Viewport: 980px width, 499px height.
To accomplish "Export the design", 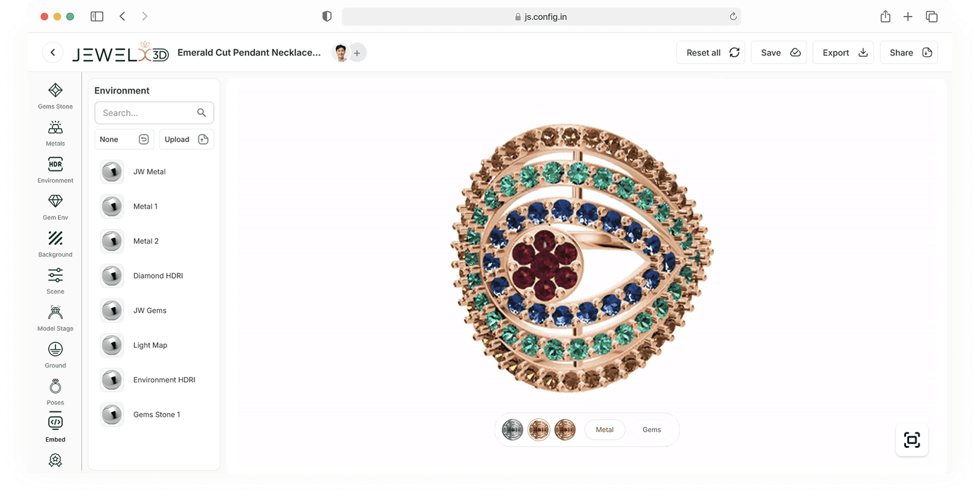I will tap(843, 53).
